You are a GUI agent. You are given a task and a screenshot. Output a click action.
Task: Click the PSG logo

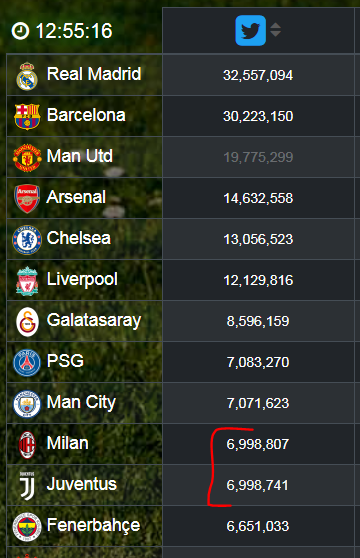[x=27, y=363]
